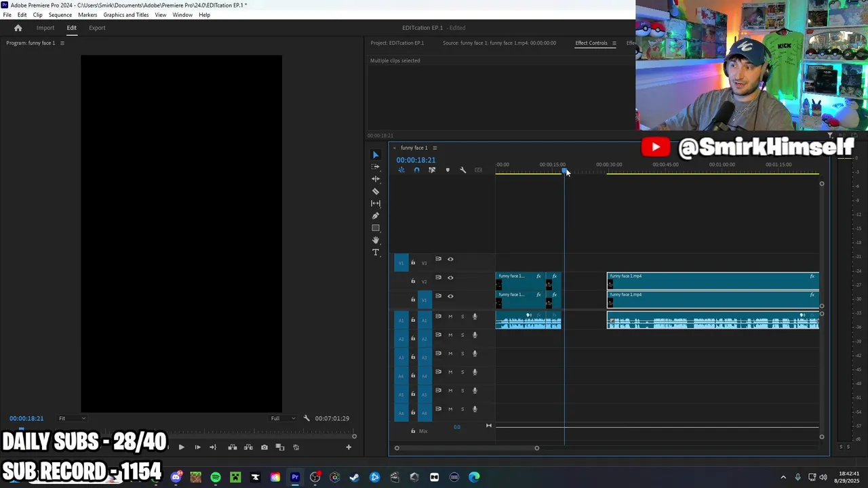Open the Window menu
Viewport: 868px width, 488px height.
182,15
